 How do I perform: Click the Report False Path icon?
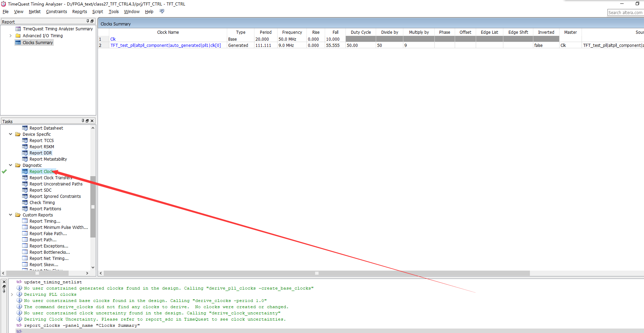click(25, 234)
